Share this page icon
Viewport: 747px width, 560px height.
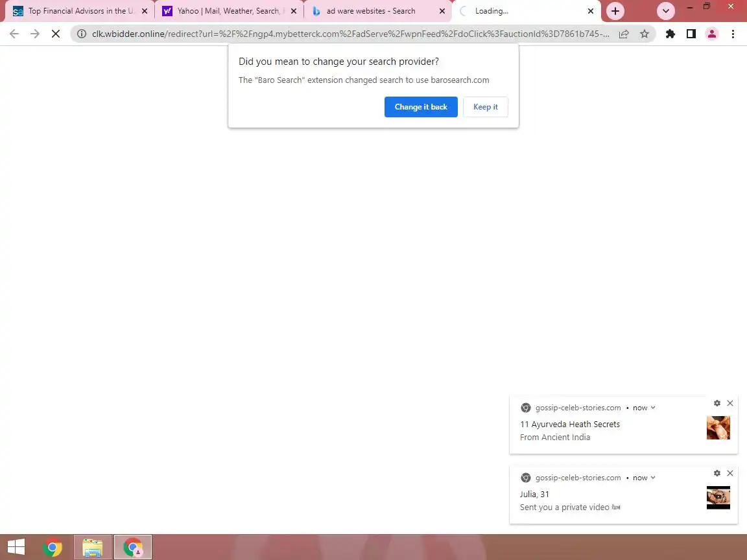pyautogui.click(x=624, y=34)
